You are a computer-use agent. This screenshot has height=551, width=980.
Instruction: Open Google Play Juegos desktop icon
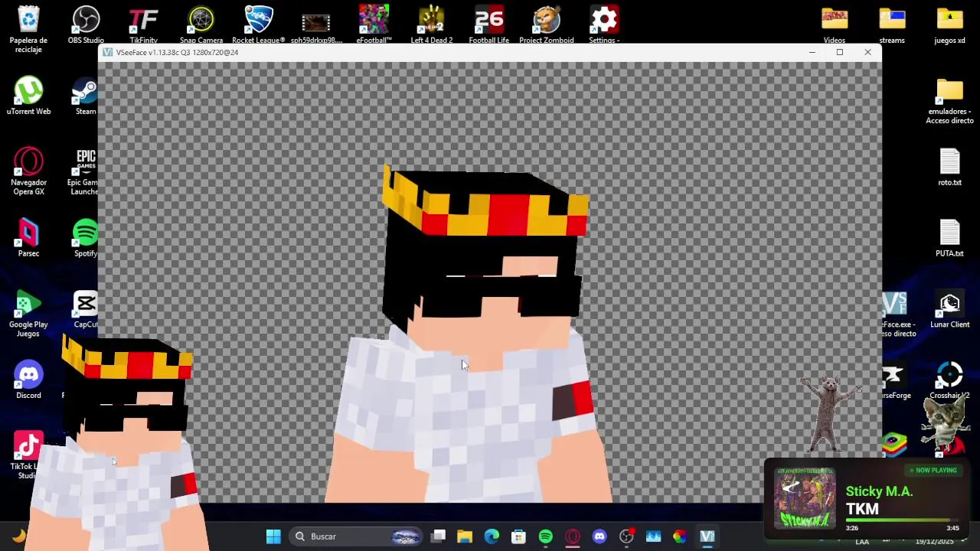[x=28, y=315]
